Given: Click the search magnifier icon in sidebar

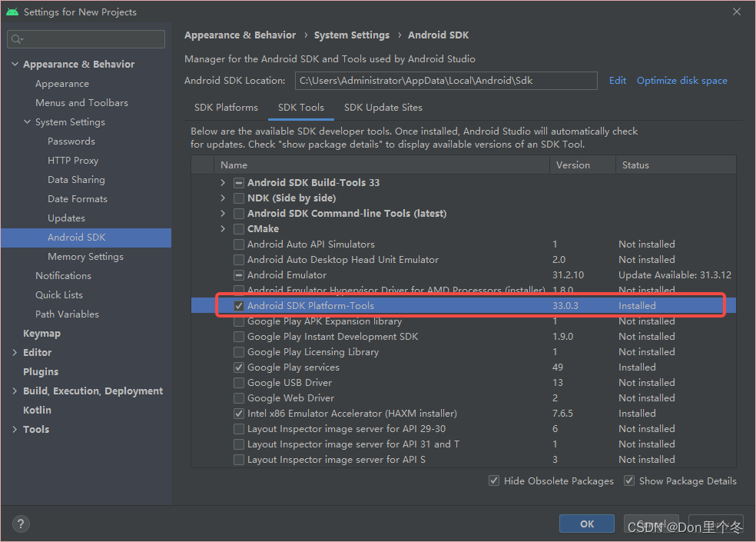Looking at the screenshot, I should pos(17,39).
